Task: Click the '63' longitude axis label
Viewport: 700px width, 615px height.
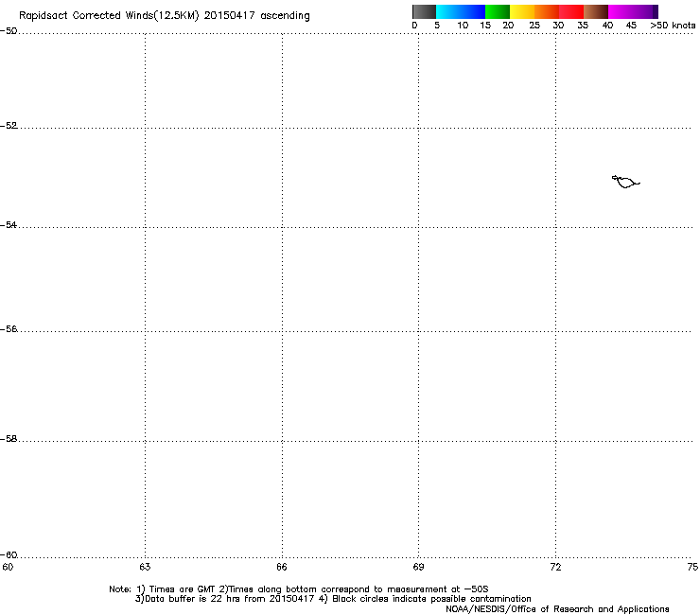Action: 145,567
